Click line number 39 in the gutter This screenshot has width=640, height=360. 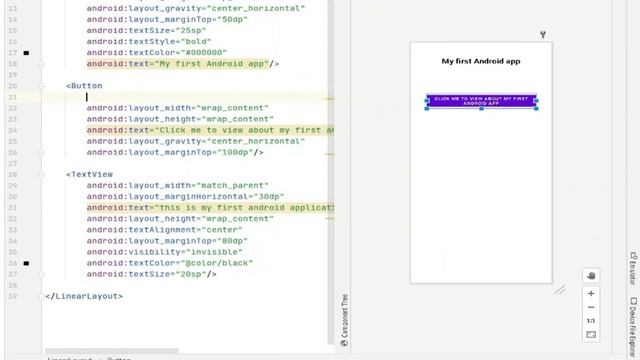tap(13, 296)
